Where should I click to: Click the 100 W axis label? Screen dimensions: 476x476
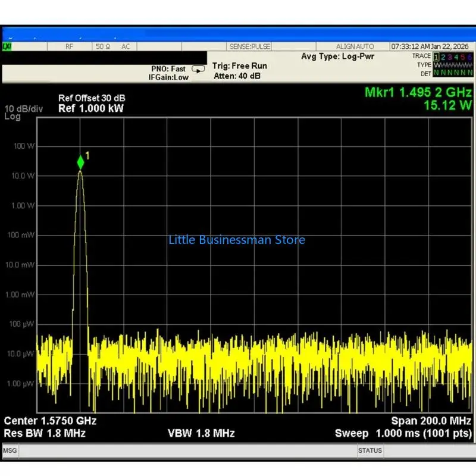24,146
